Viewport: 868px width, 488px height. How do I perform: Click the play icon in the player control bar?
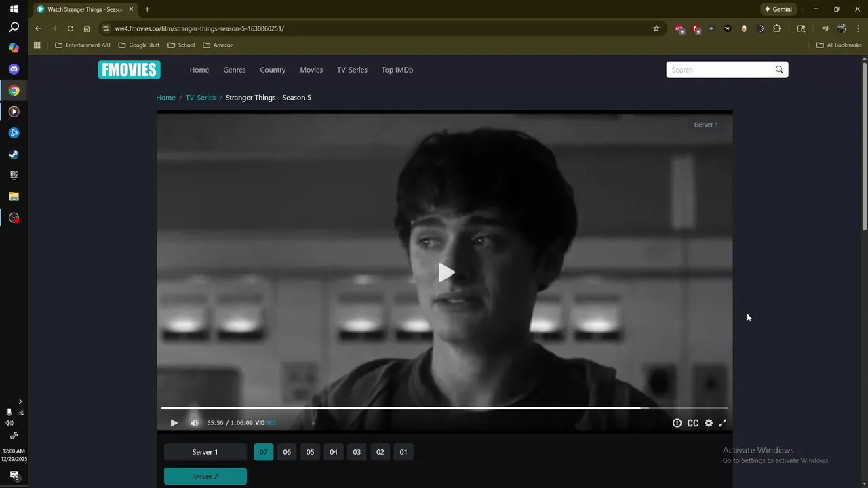pos(174,423)
